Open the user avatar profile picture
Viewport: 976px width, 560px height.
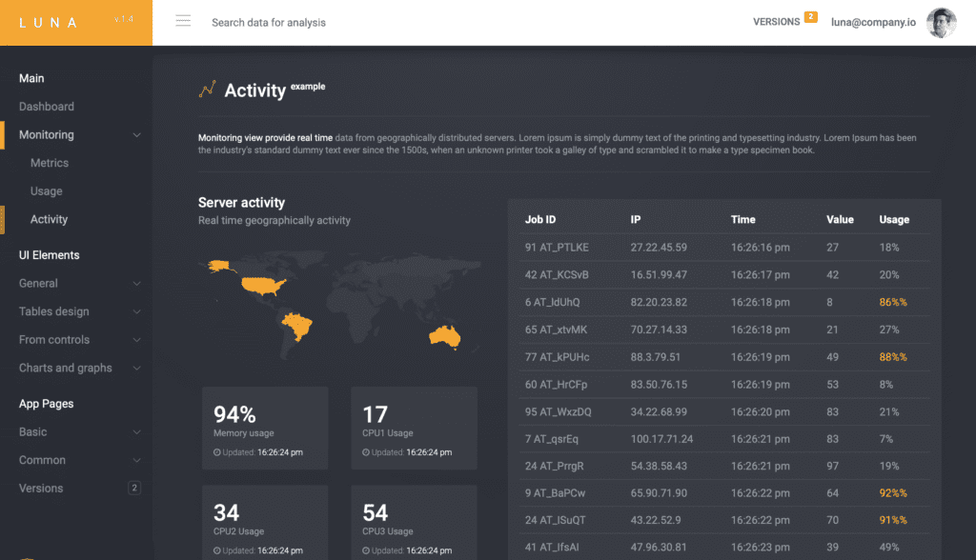[941, 23]
